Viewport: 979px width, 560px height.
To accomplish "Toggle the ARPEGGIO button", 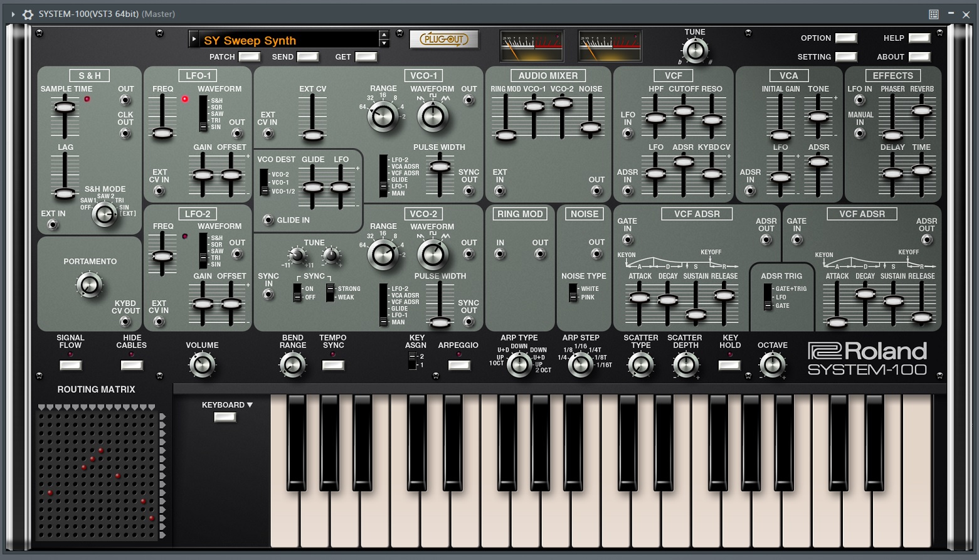I will [x=459, y=365].
